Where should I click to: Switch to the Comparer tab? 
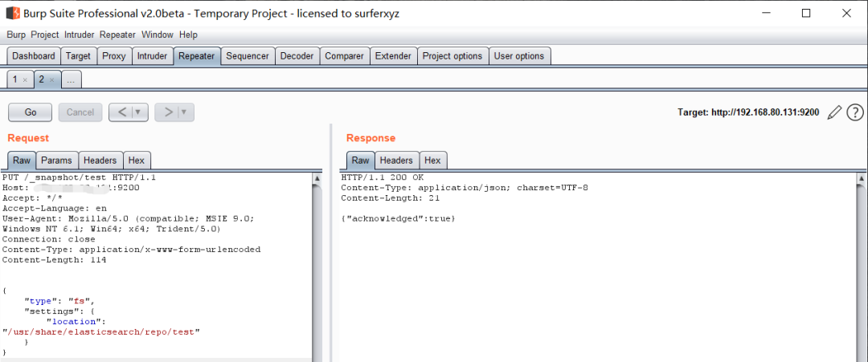coord(344,56)
